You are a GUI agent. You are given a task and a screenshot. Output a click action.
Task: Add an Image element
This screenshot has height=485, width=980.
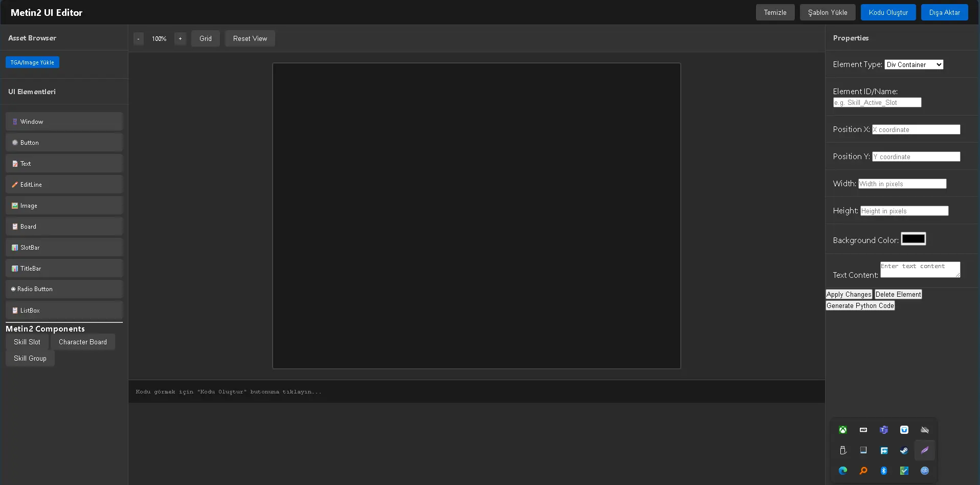[64, 206]
